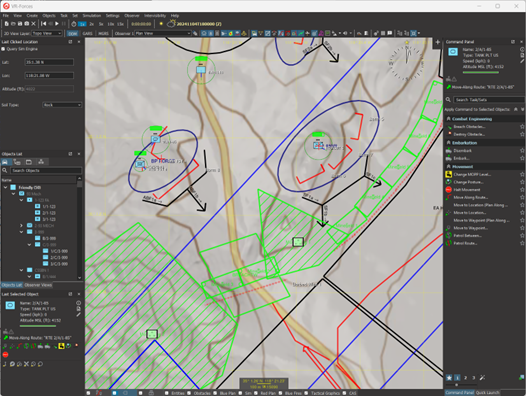Click the Patrol Route command
This screenshot has width=526, height=396.
click(465, 243)
